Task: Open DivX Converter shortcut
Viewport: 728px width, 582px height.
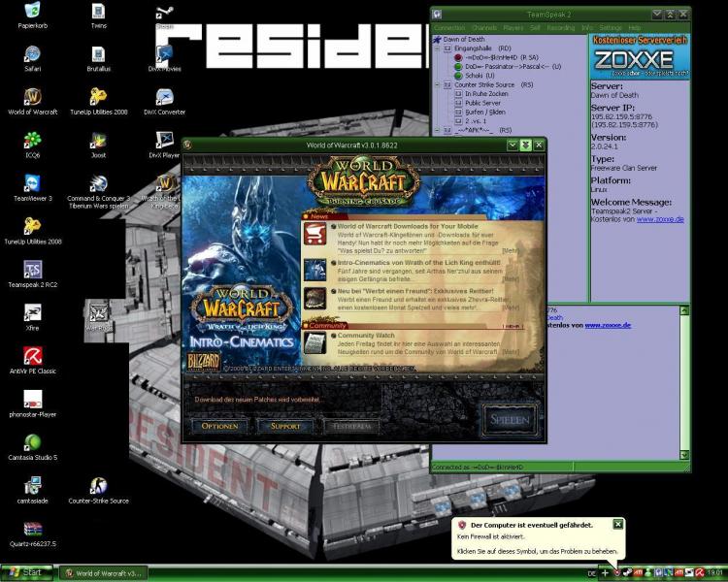Action: (x=164, y=101)
